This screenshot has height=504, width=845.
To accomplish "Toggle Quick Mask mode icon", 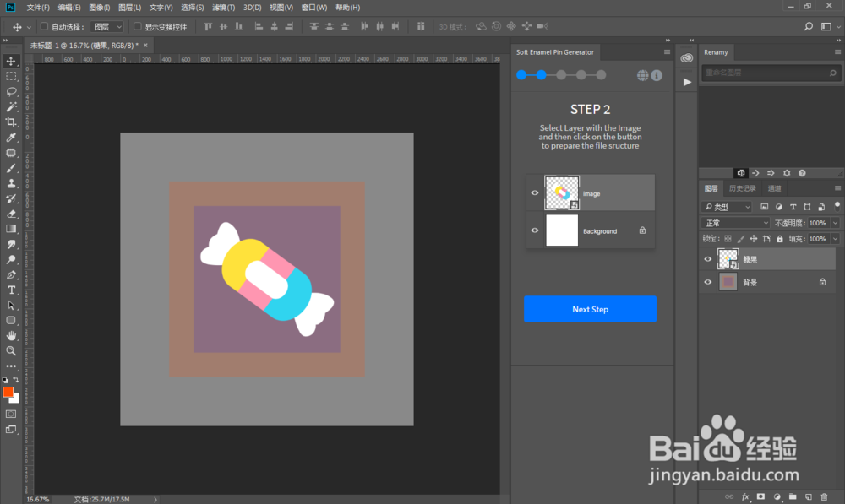I will tap(11, 414).
